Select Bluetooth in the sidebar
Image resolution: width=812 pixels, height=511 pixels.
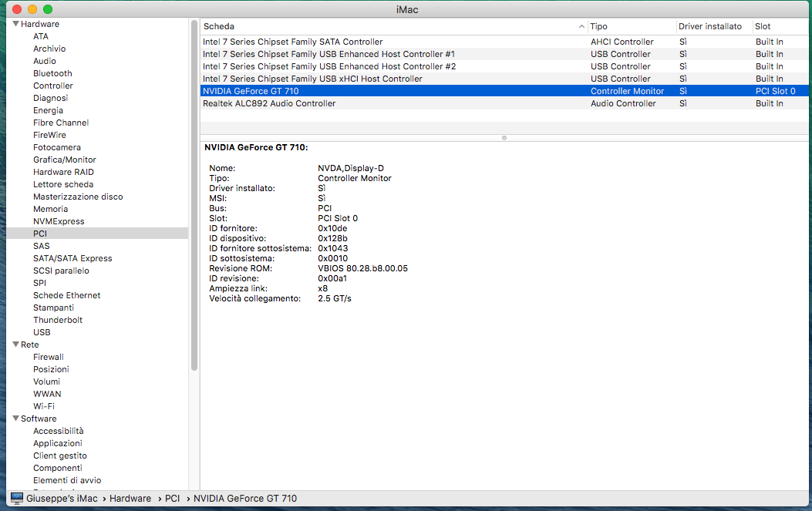52,73
